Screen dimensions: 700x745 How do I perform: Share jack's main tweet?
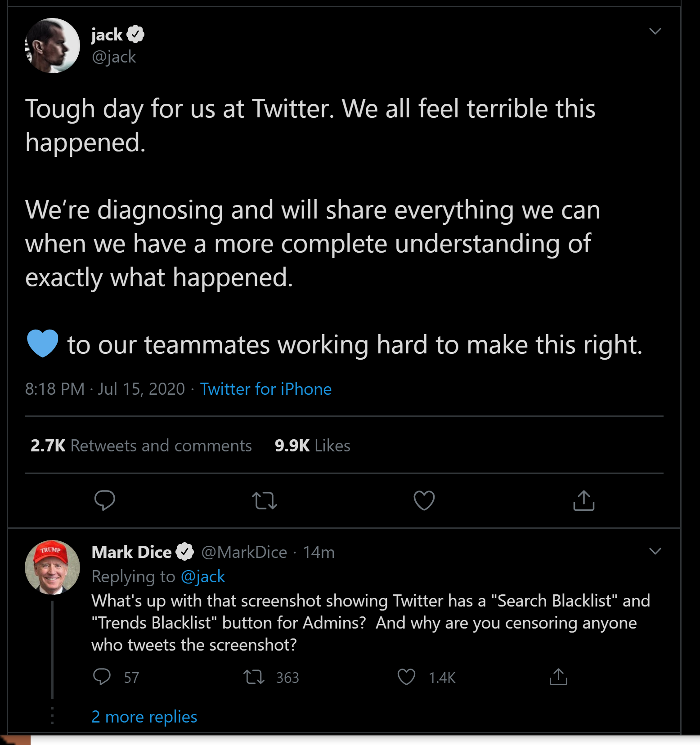coord(584,500)
